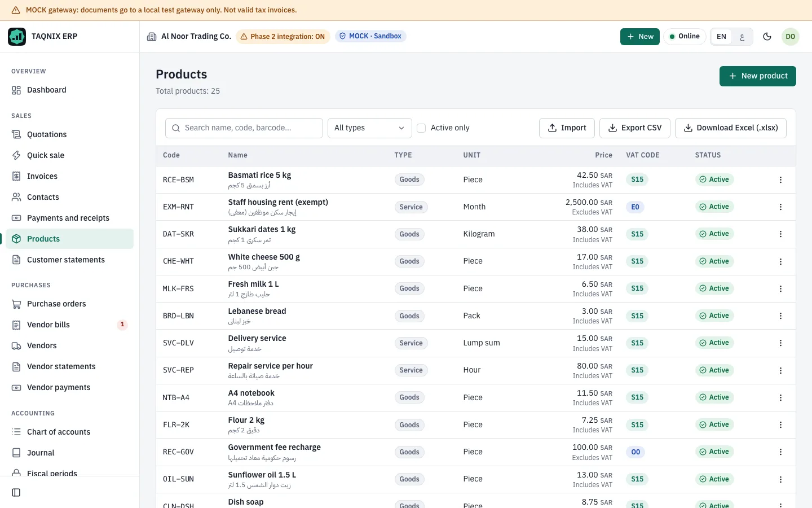Open Chart of accounts
This screenshot has width=812, height=508.
coord(69,432)
